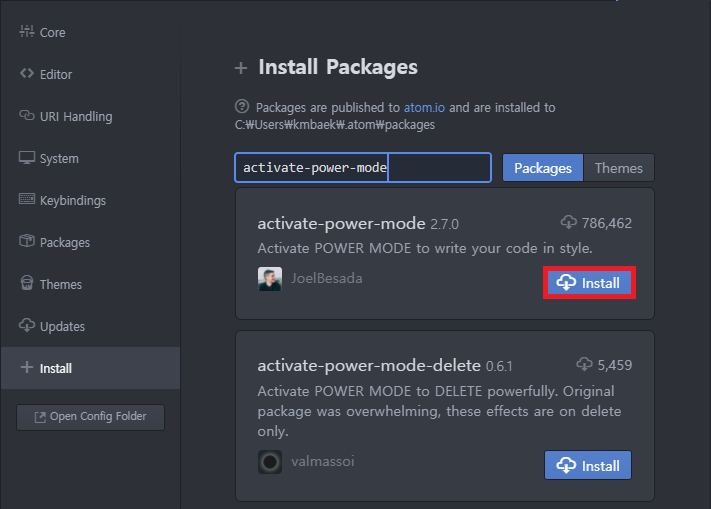Select the Packages search toggle button
This screenshot has height=509, width=711.
tap(543, 168)
